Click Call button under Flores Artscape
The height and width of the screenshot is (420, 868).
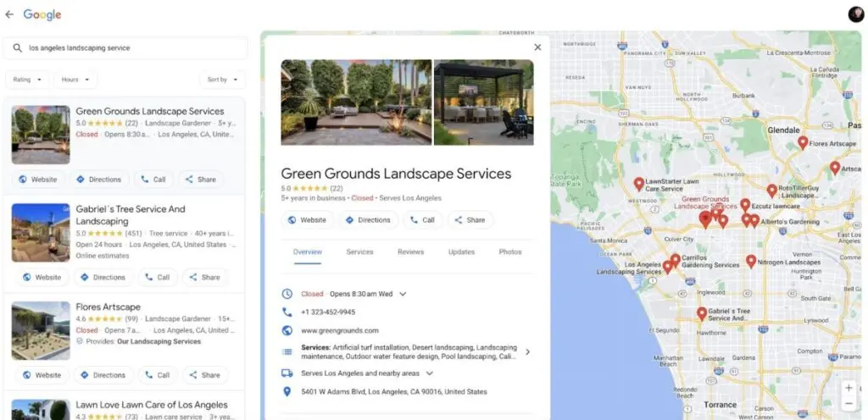(158, 375)
